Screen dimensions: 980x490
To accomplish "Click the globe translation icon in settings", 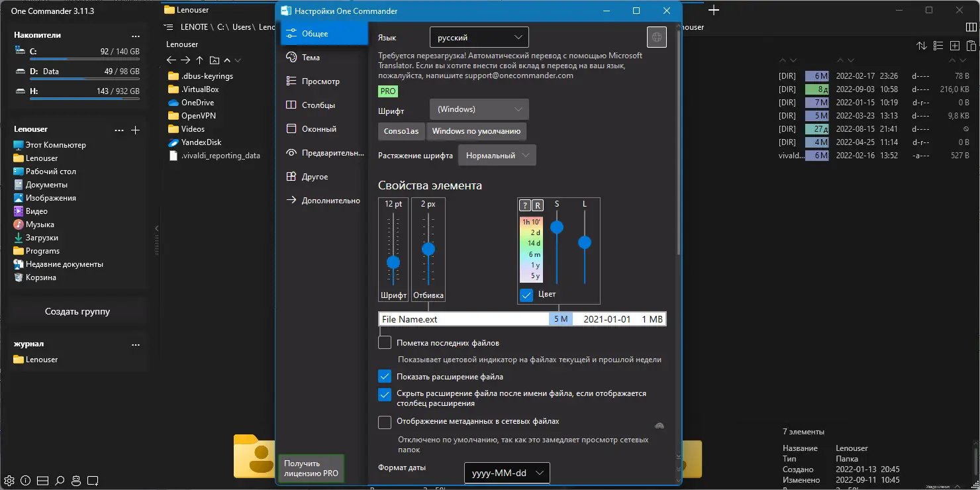I will [x=657, y=38].
